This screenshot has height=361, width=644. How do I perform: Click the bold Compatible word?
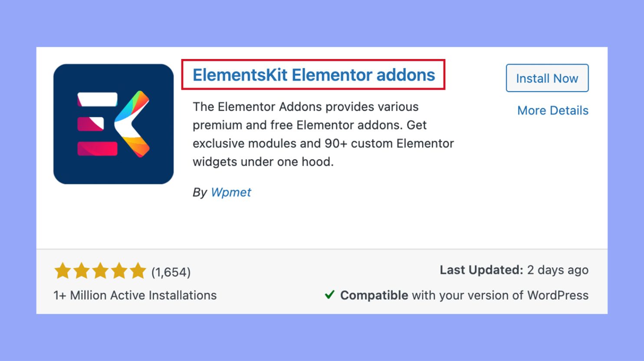(x=374, y=295)
